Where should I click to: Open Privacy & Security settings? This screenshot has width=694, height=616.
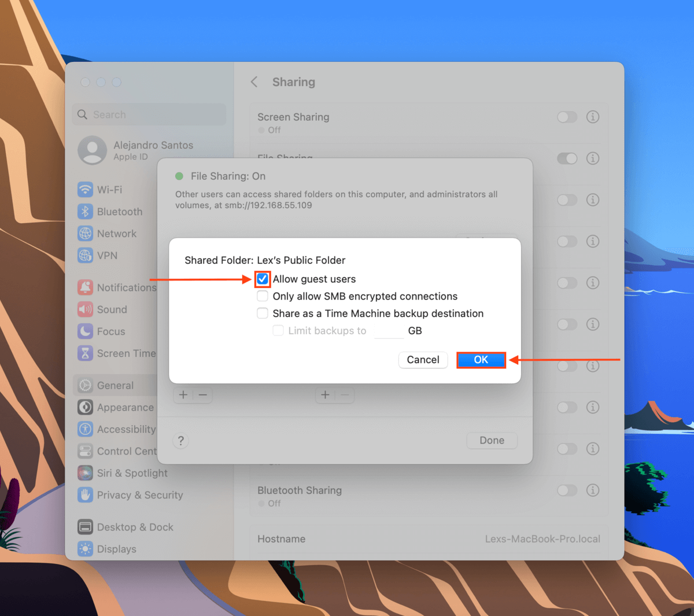[x=130, y=496]
